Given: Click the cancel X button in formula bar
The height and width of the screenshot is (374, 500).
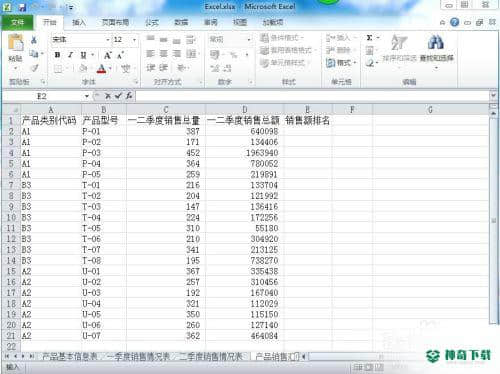Looking at the screenshot, I should (107, 96).
